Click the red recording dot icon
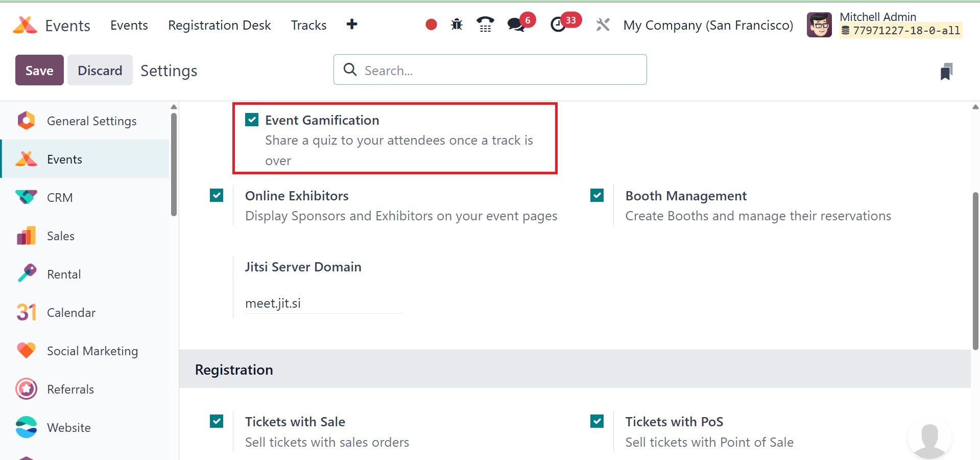Viewport: 980px width, 460px height. [x=431, y=25]
